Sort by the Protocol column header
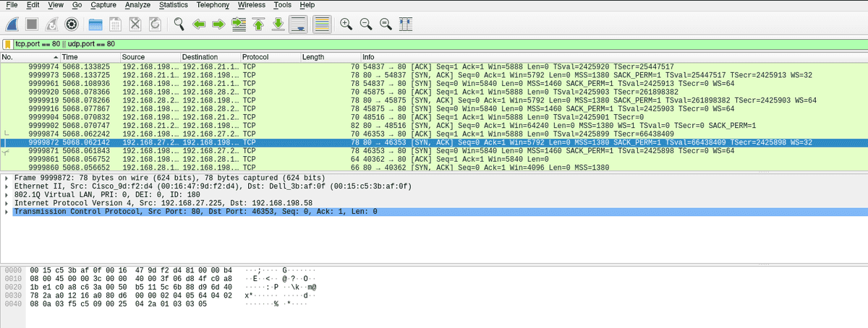 point(270,57)
